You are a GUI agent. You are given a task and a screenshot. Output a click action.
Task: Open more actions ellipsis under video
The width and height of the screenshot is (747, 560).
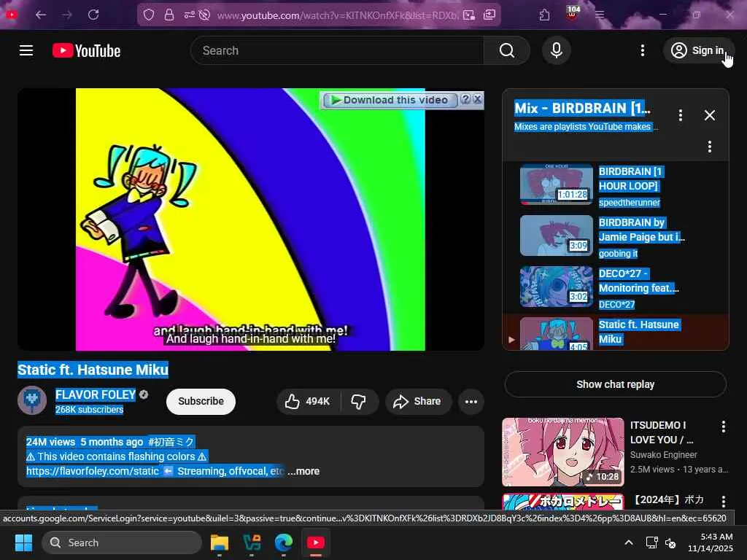tap(471, 402)
